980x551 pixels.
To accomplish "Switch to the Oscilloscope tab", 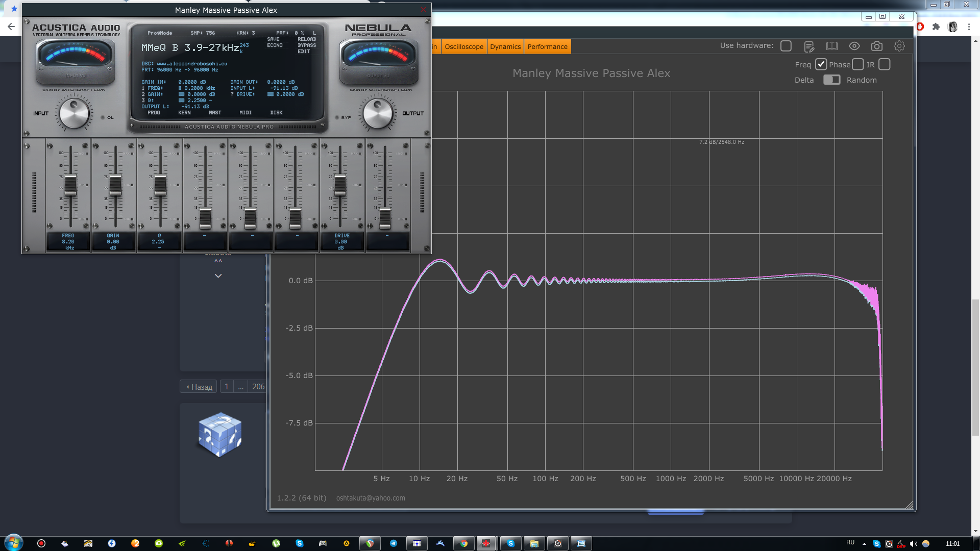I will click(x=464, y=46).
